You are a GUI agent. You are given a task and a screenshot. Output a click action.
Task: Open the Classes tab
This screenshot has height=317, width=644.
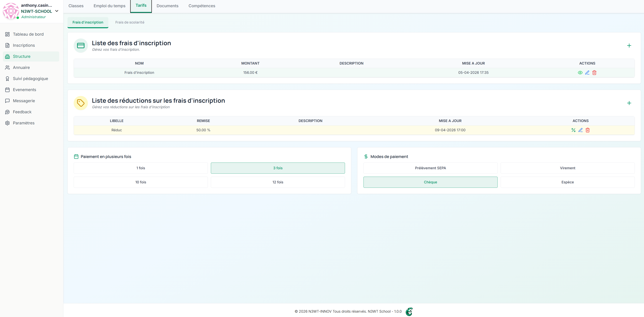coord(76,6)
